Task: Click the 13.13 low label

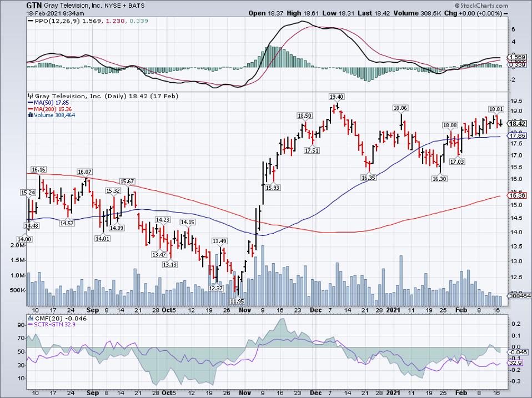Action: click(x=169, y=264)
